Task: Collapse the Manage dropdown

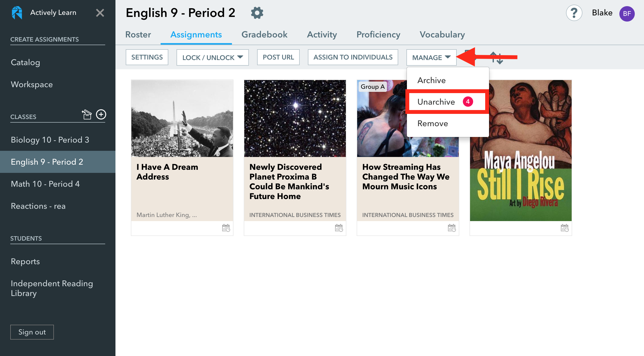Action: (431, 57)
